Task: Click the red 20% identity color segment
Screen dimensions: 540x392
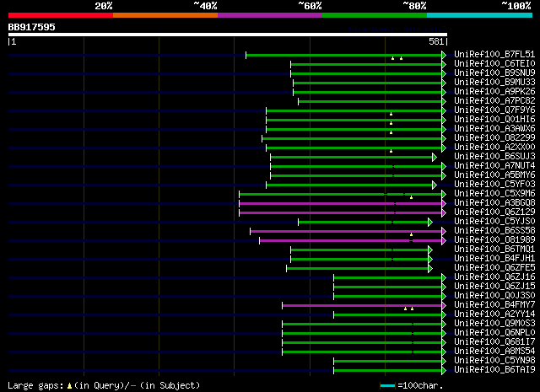Action: pos(61,15)
